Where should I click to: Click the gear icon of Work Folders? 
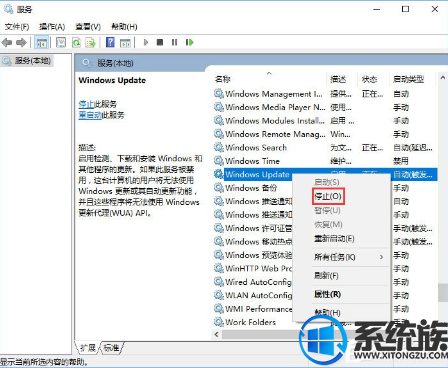point(219,322)
